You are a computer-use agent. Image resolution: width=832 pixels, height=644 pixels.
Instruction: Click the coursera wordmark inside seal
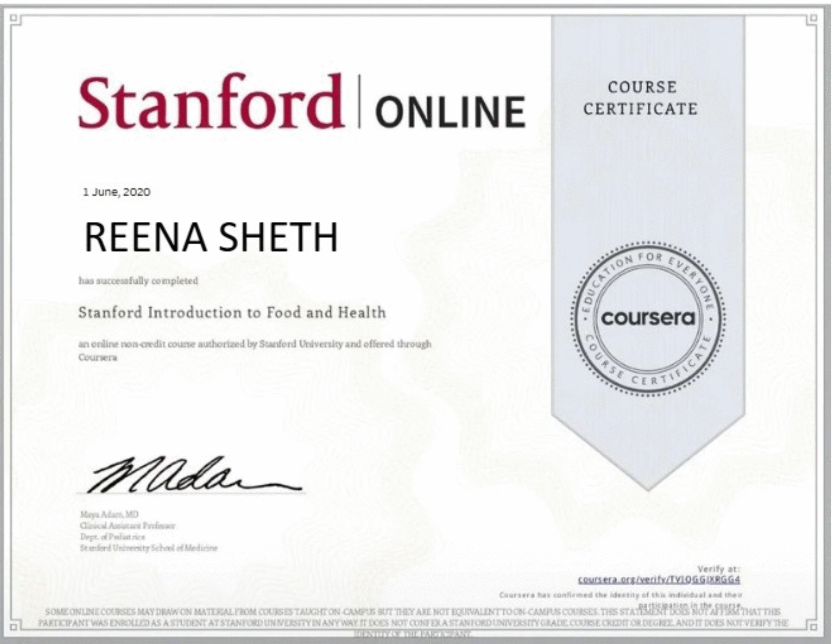pos(648,318)
